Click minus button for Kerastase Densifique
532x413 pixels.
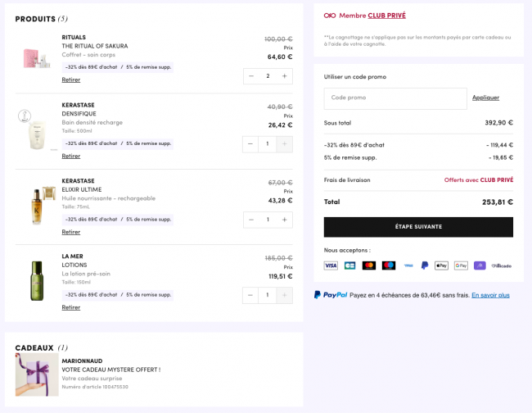coord(250,144)
